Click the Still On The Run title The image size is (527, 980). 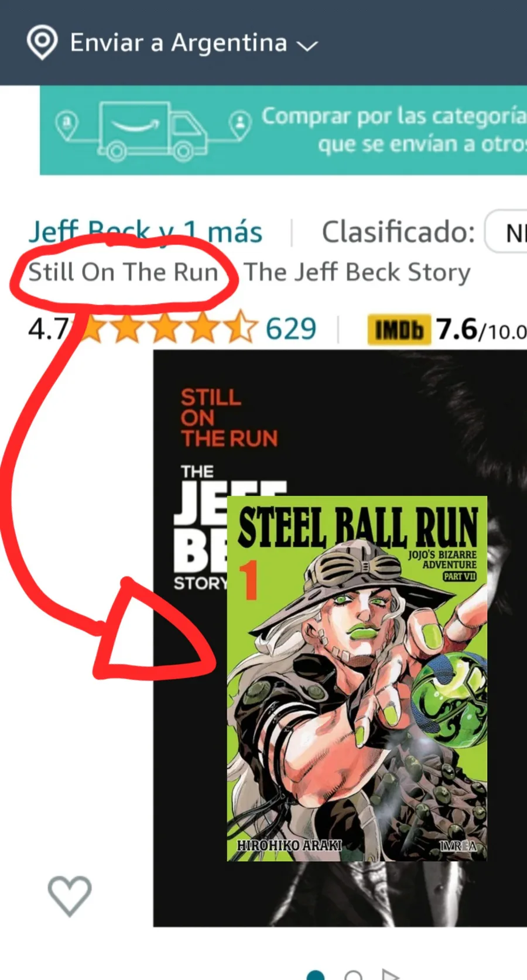click(x=124, y=272)
